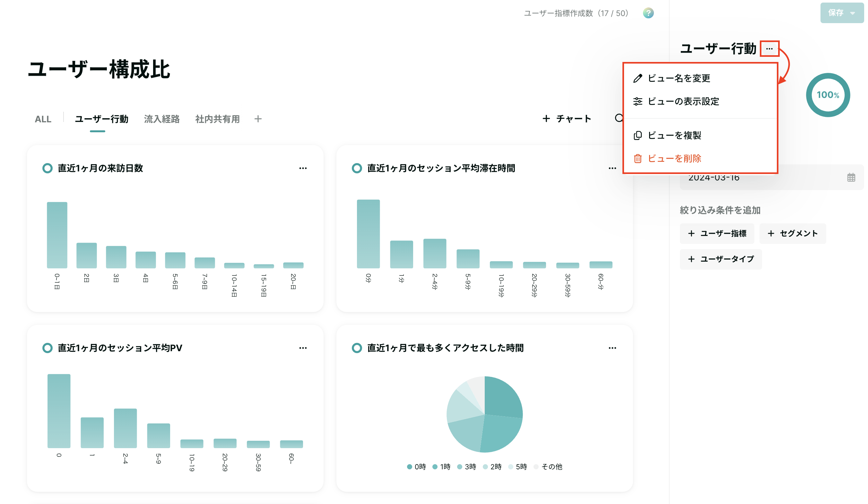Screen dimensions: 868x504
Task: Choose ビューを削除 from the menu
Action: click(701, 159)
